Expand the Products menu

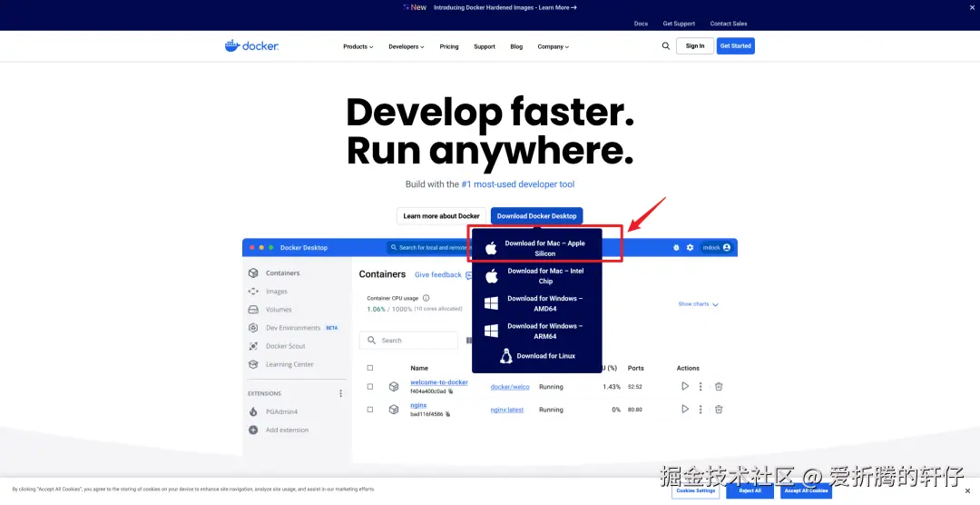point(358,46)
